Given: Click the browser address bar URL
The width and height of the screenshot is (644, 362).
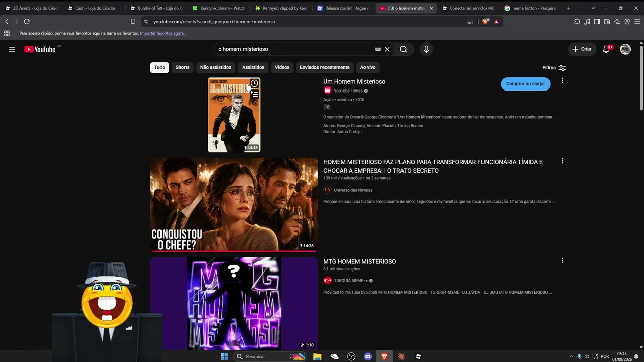Looking at the screenshot, I should coord(214,22).
